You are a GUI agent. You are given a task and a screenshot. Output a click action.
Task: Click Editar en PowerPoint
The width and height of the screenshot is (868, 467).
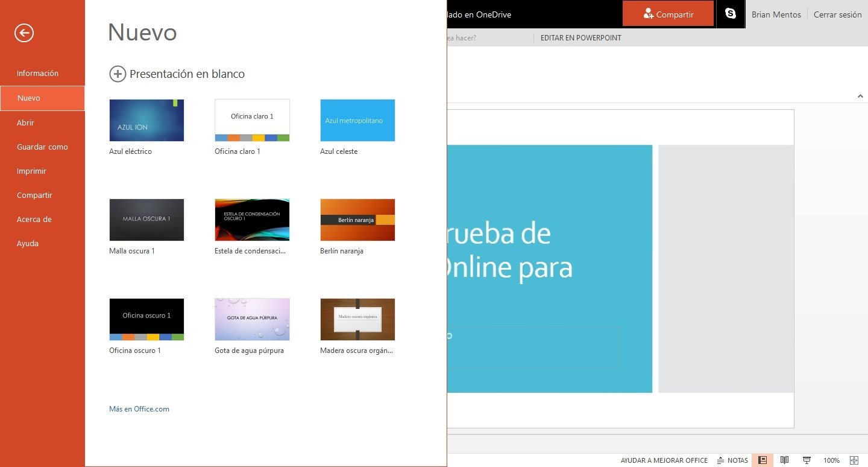tap(580, 37)
